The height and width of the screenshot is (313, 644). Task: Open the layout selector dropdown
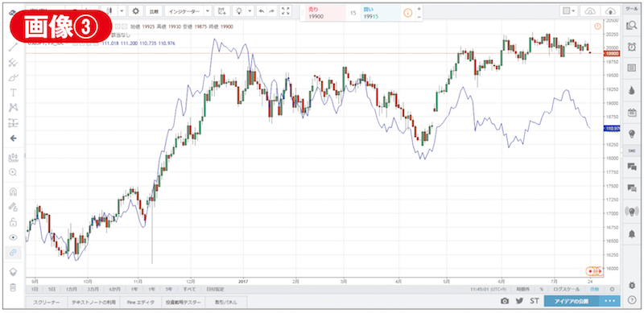coord(569,10)
